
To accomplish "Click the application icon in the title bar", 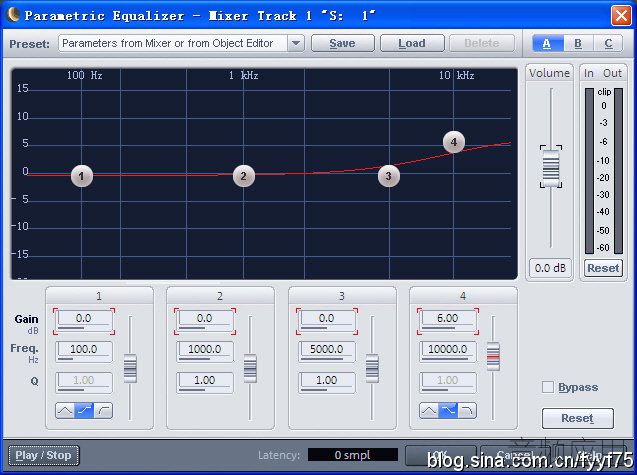I will click(x=13, y=15).
